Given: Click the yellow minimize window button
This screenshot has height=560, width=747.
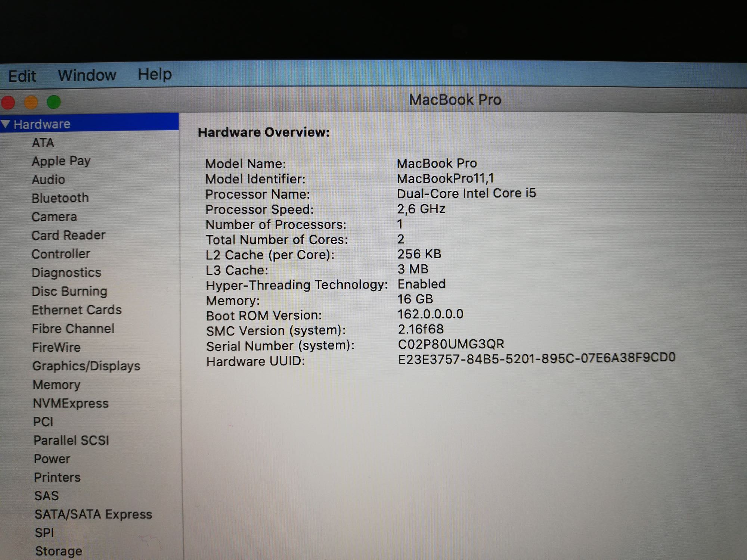Looking at the screenshot, I should [31, 102].
